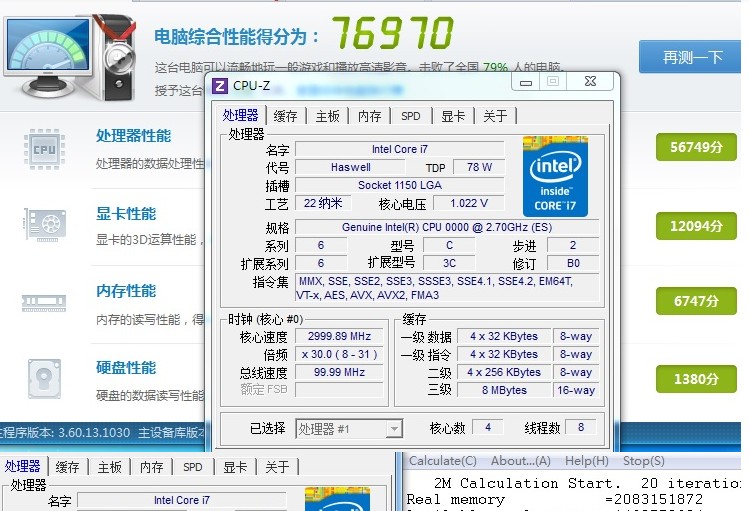Select 内存 tab in the lower CPU-Z window
The width and height of the screenshot is (749, 511).
[x=151, y=467]
